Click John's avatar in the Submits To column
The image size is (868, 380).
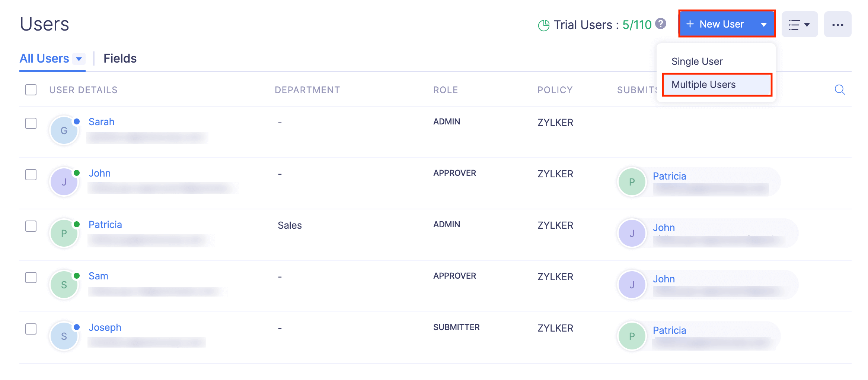click(632, 233)
